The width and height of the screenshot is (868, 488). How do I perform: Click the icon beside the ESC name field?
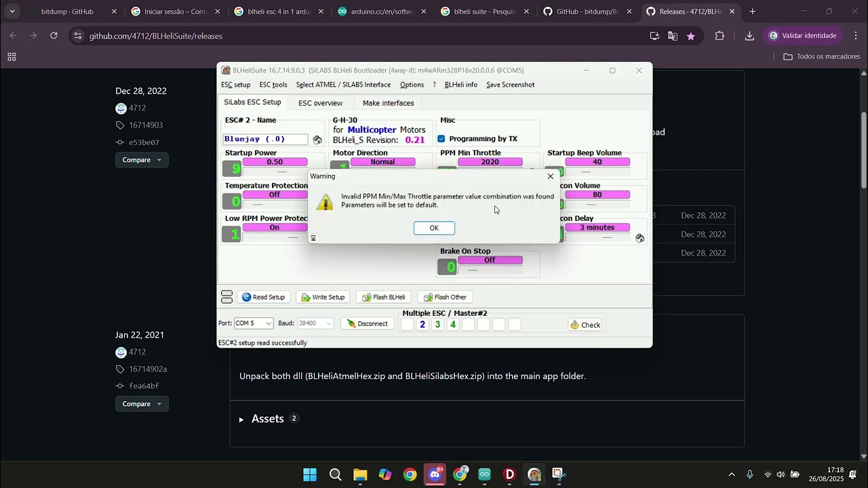(317, 140)
